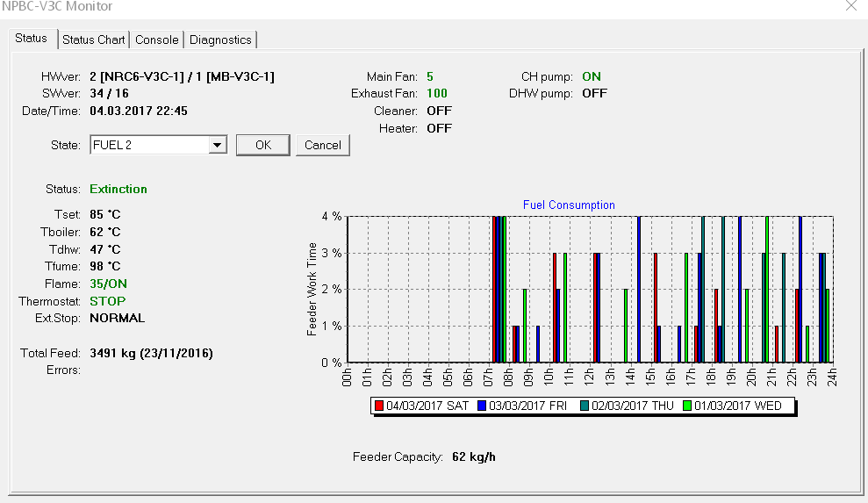
Task: Click the CH pump ON indicator
Action: (x=592, y=76)
